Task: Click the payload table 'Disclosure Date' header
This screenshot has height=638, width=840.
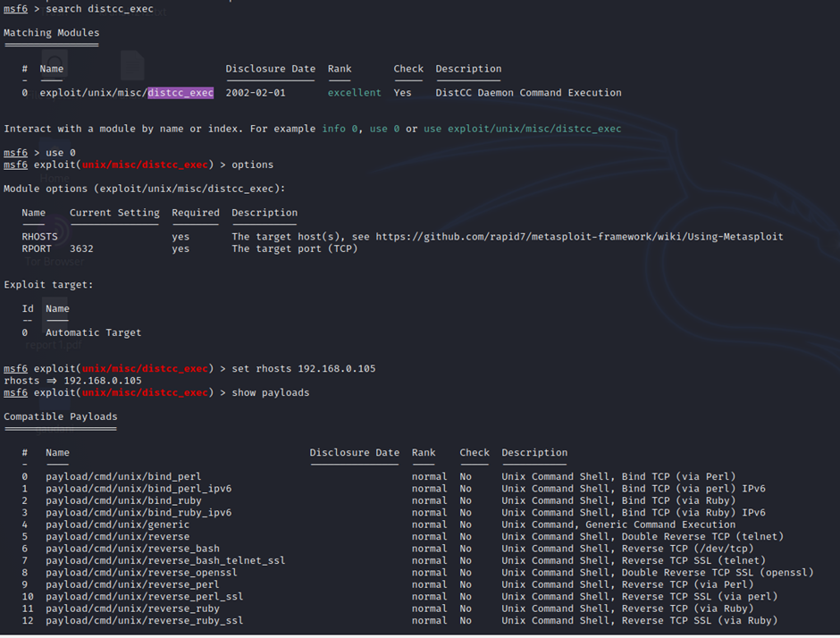Action: point(354,453)
